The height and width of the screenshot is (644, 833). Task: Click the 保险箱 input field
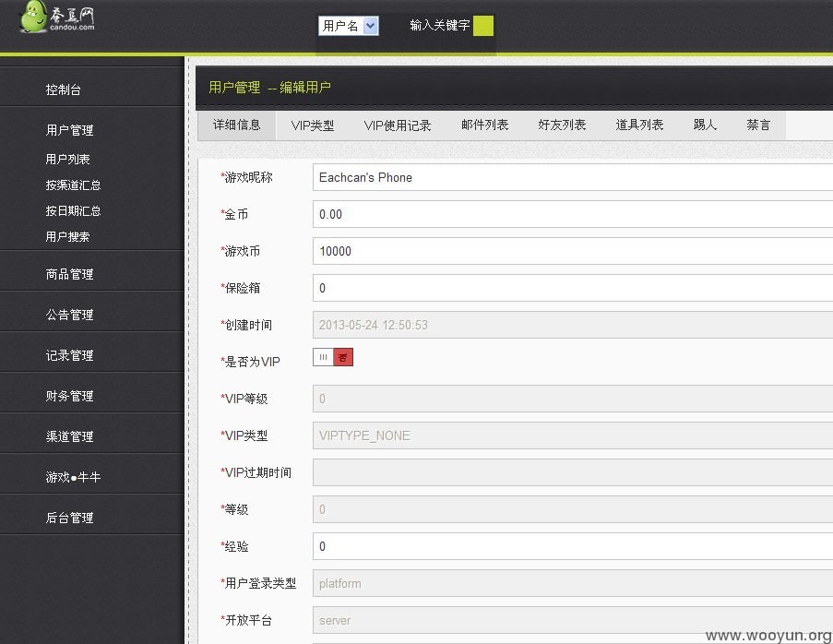[573, 288]
